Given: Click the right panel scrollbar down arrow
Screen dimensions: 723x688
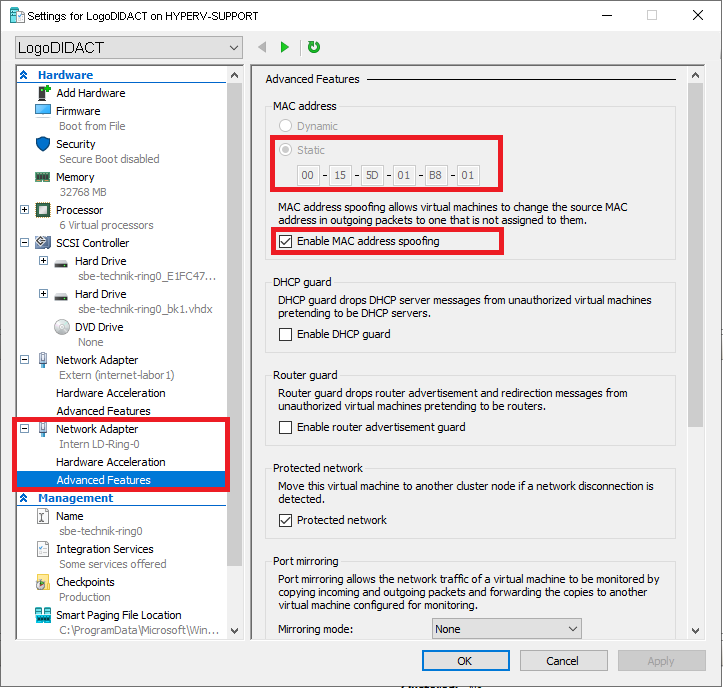Looking at the screenshot, I should point(696,630).
